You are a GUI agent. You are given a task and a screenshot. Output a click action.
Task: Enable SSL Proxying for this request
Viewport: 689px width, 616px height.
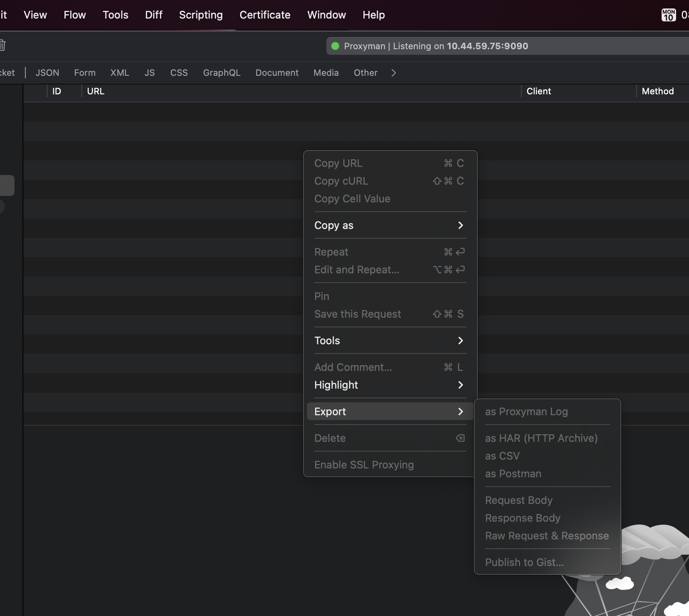[364, 464]
